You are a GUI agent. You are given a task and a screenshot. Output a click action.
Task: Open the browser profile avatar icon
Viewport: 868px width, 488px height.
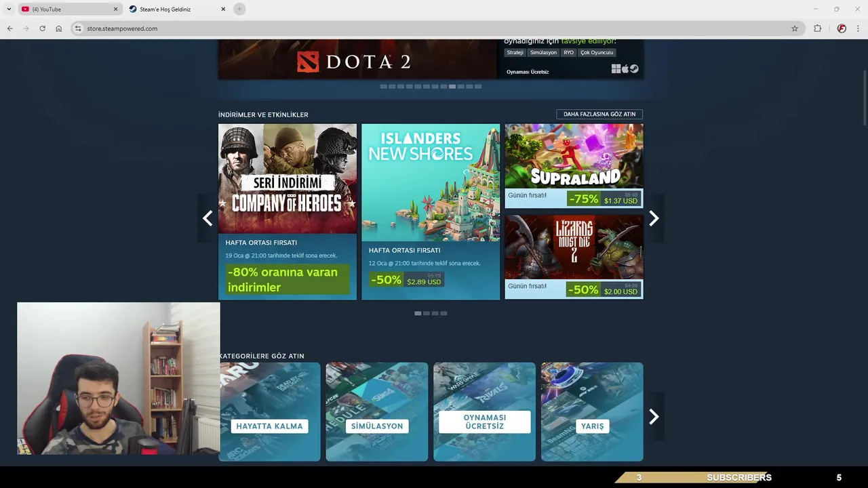[842, 28]
